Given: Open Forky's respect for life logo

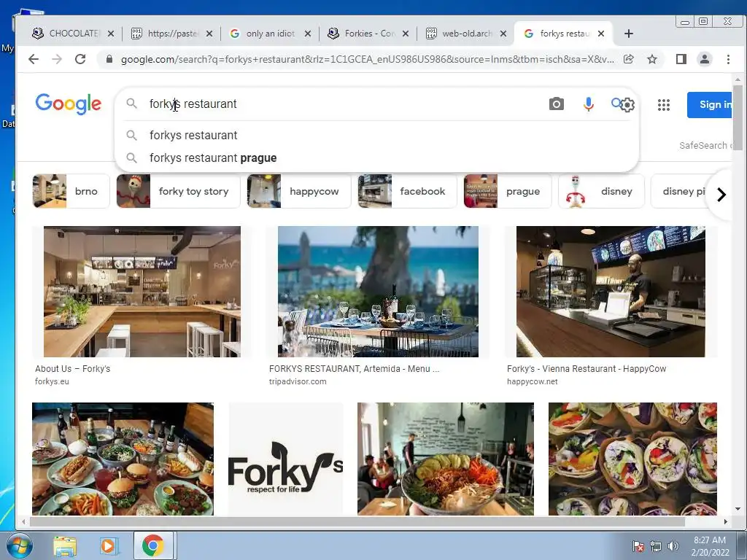Looking at the screenshot, I should 286,459.
